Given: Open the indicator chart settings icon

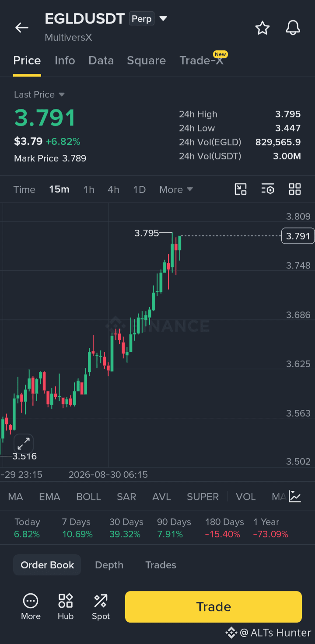Looking at the screenshot, I should [295, 497].
